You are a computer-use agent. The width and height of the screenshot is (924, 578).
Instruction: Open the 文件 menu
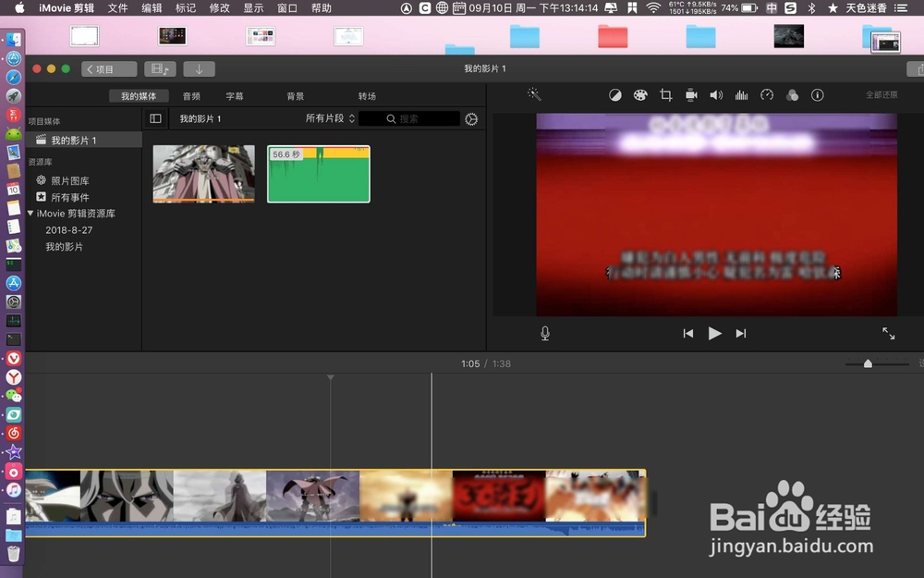coord(118,7)
